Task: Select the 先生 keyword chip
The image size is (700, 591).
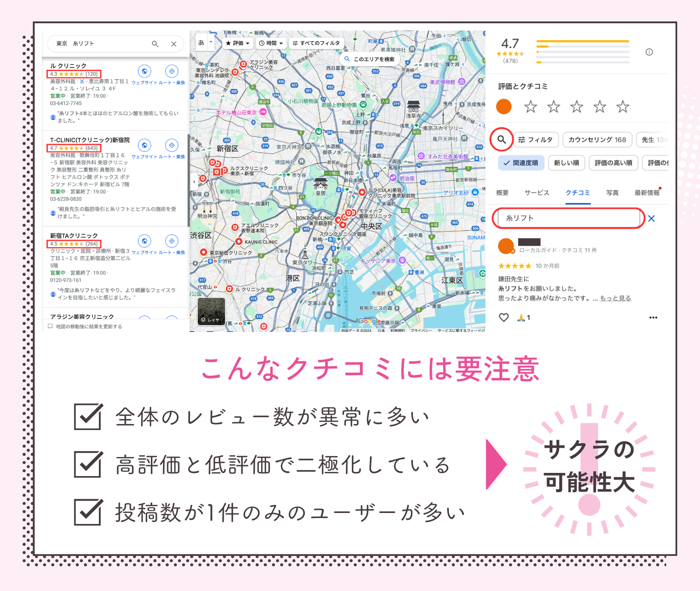Action: (x=653, y=140)
